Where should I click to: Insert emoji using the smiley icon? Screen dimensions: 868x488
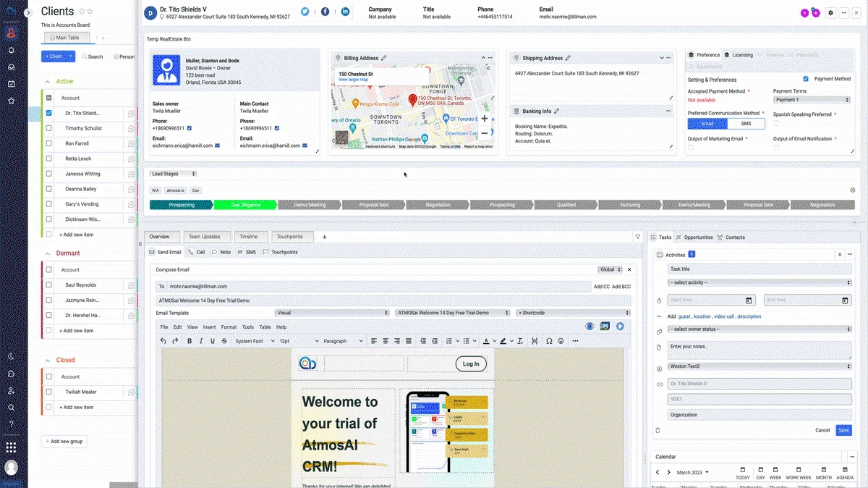tap(561, 341)
